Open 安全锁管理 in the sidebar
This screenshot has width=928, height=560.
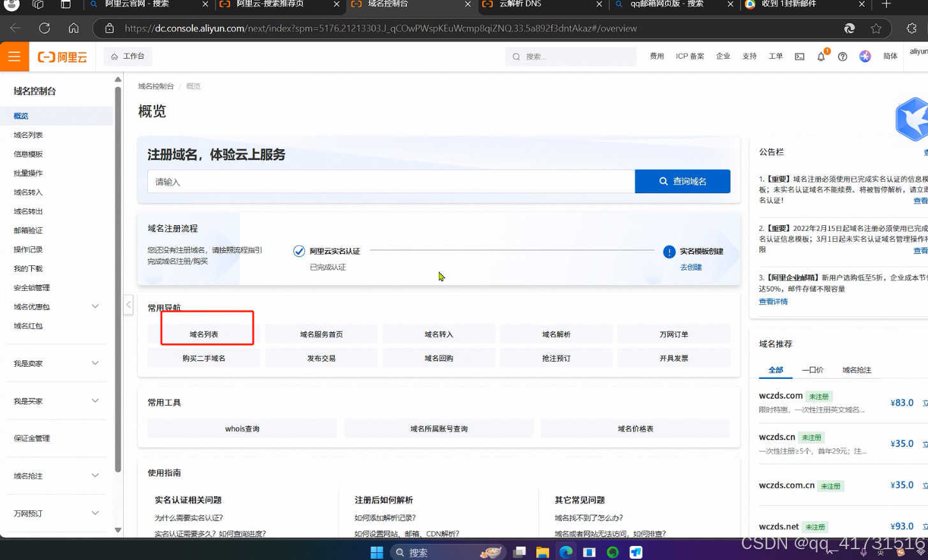pyautogui.click(x=31, y=288)
